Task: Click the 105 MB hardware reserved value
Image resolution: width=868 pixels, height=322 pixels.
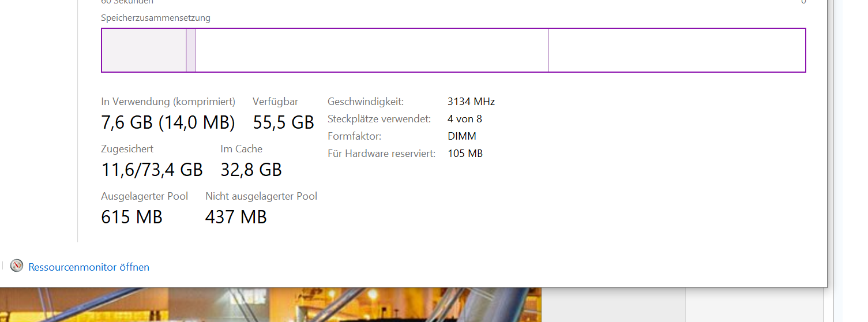Action: pyautogui.click(x=465, y=153)
